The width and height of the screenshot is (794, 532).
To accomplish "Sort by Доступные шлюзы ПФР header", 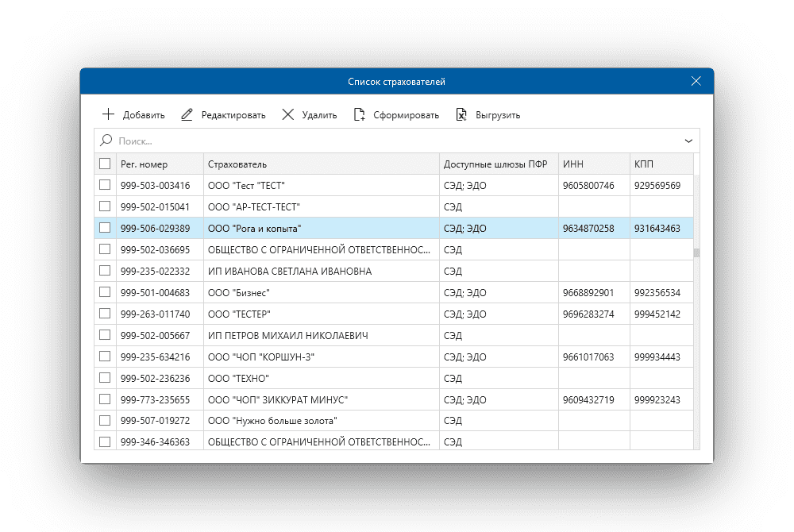I will click(499, 164).
